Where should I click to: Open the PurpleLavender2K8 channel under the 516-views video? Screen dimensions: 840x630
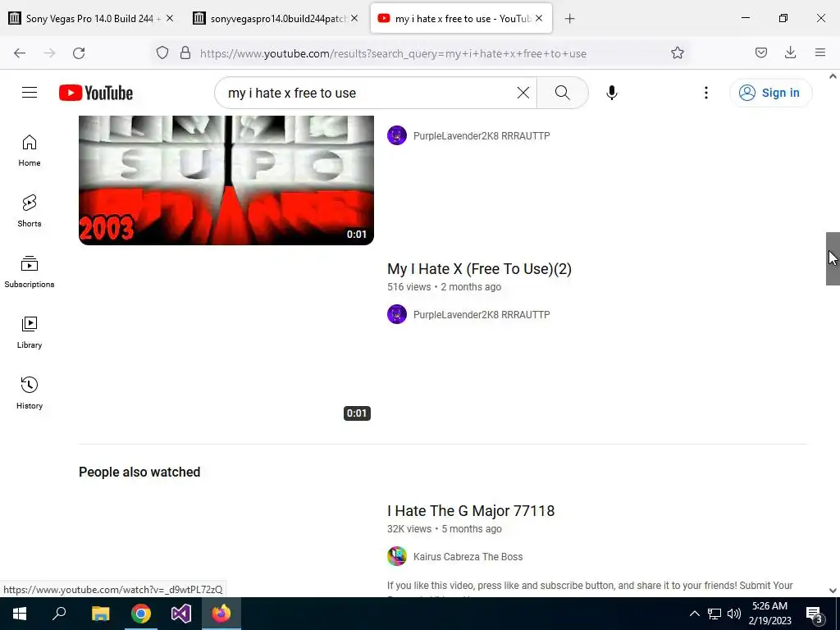481,314
